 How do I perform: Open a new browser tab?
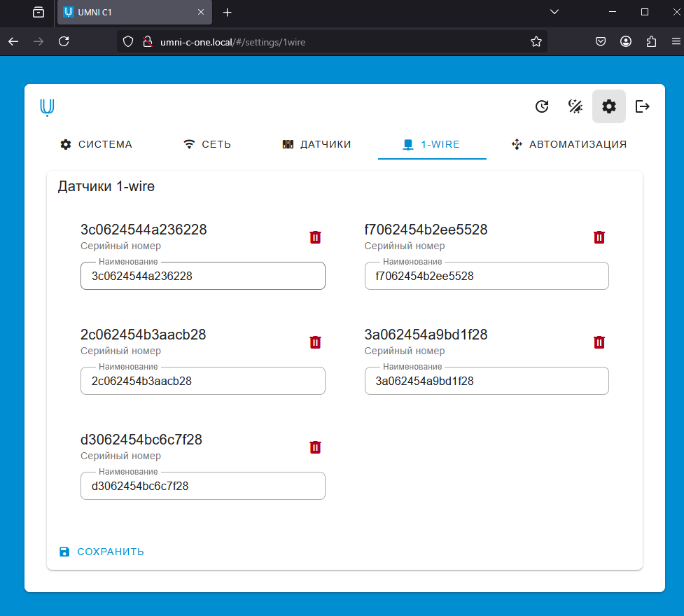click(x=228, y=12)
